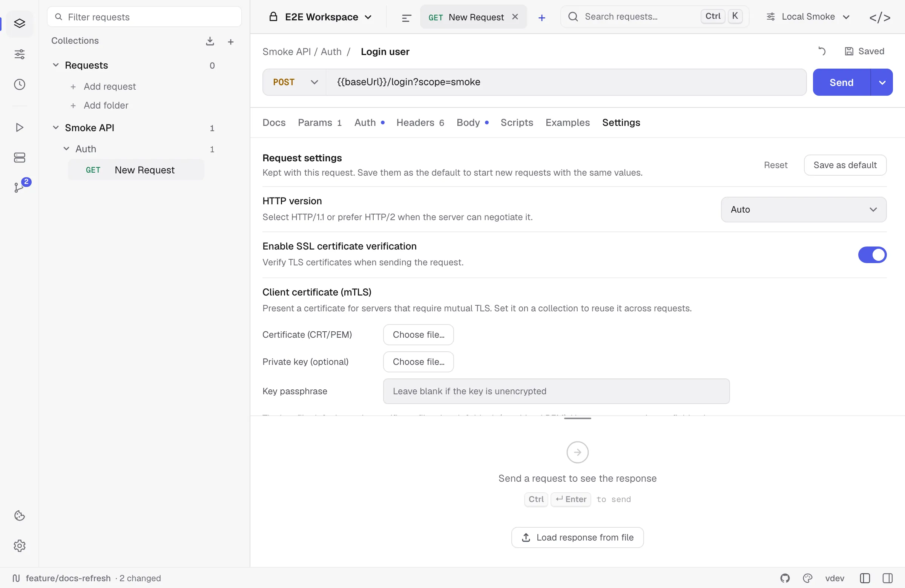
Task: Open the Send options dropdown arrow
Action: click(x=882, y=82)
